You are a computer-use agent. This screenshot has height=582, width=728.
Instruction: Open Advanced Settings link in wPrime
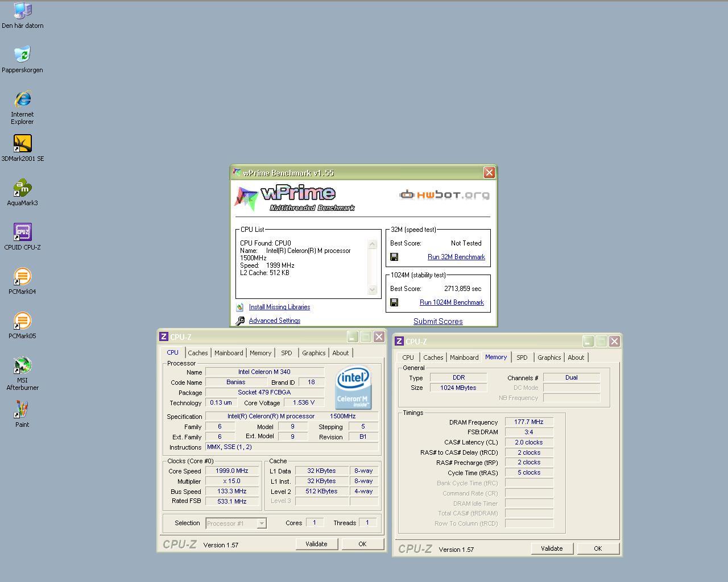pos(275,321)
